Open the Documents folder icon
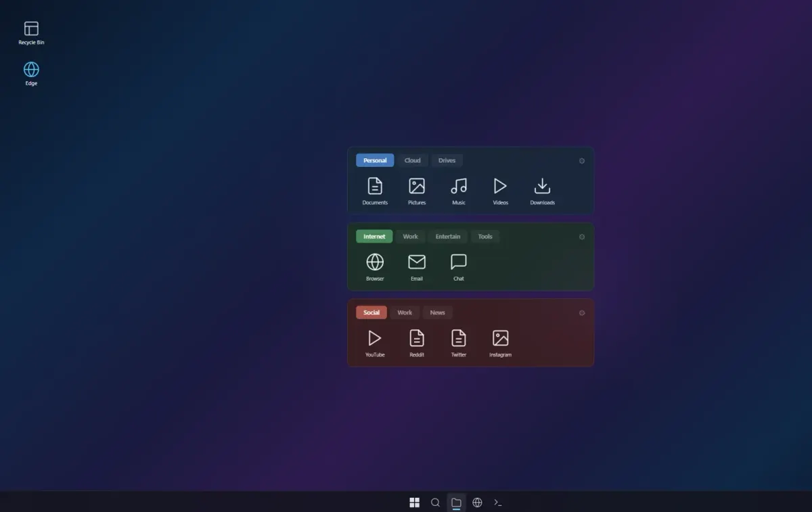The image size is (812, 512). click(x=375, y=191)
